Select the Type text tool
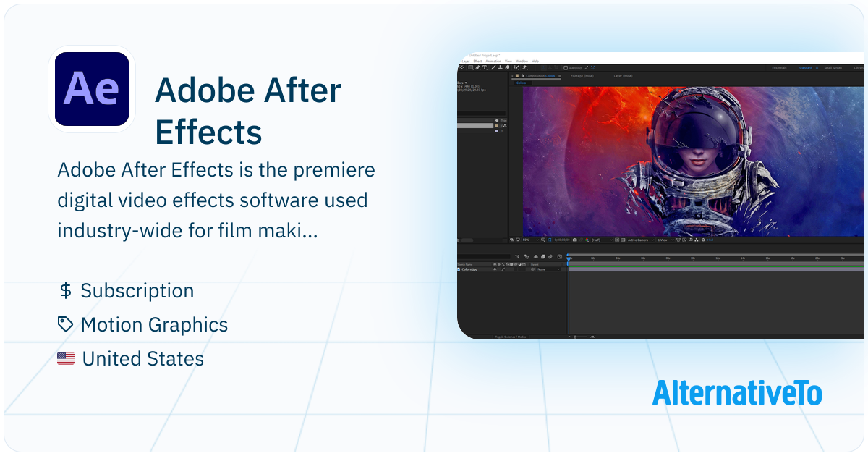 pos(485,67)
